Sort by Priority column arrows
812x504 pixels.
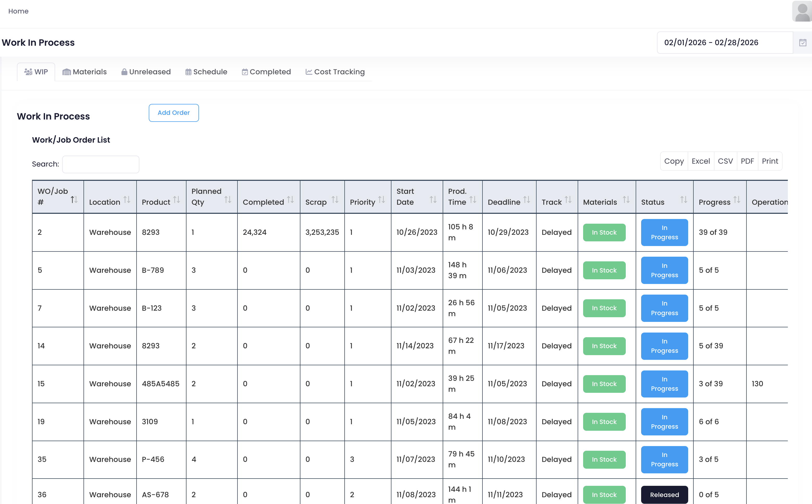(x=382, y=200)
